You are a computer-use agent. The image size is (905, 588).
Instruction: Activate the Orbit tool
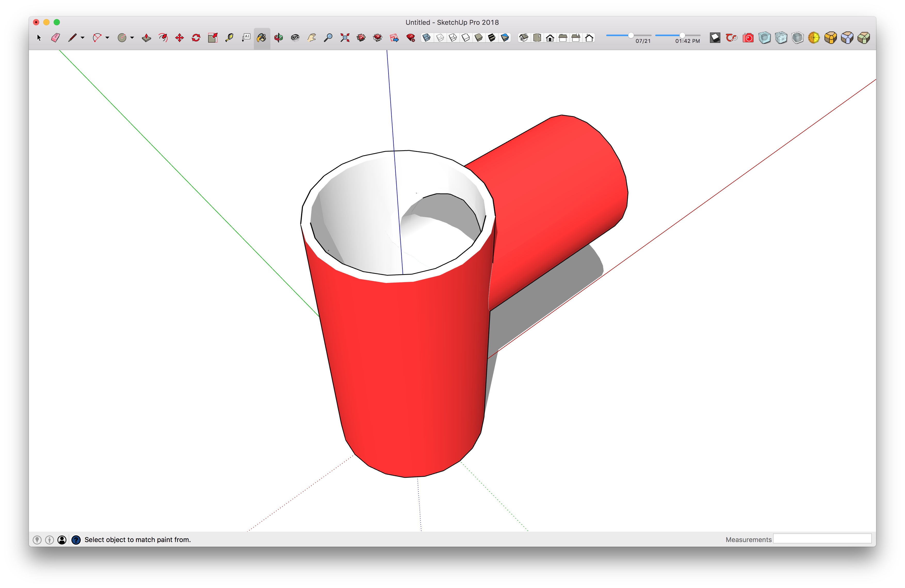point(278,38)
